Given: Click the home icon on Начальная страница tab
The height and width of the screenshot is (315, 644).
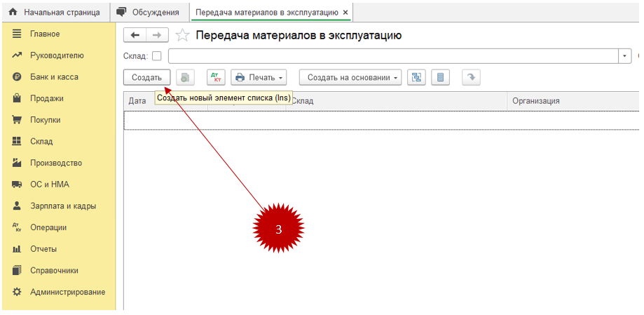Looking at the screenshot, I should [x=13, y=13].
